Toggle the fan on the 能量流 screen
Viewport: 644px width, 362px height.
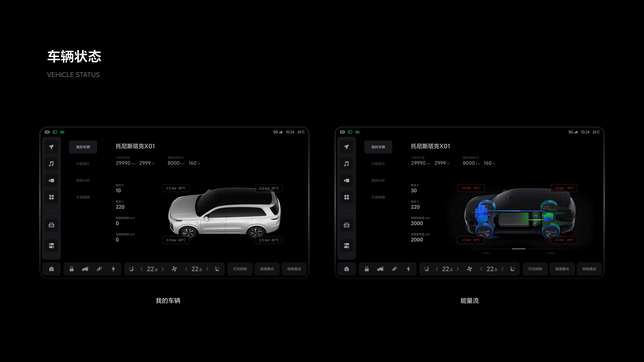(470, 269)
